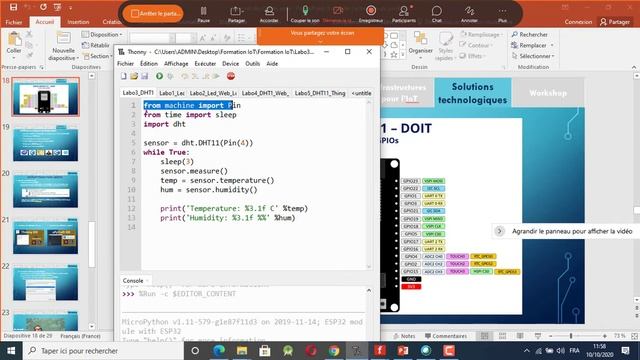Switch to Labo2_Led_Web editor tab
640x360 pixels.
[x=213, y=93]
